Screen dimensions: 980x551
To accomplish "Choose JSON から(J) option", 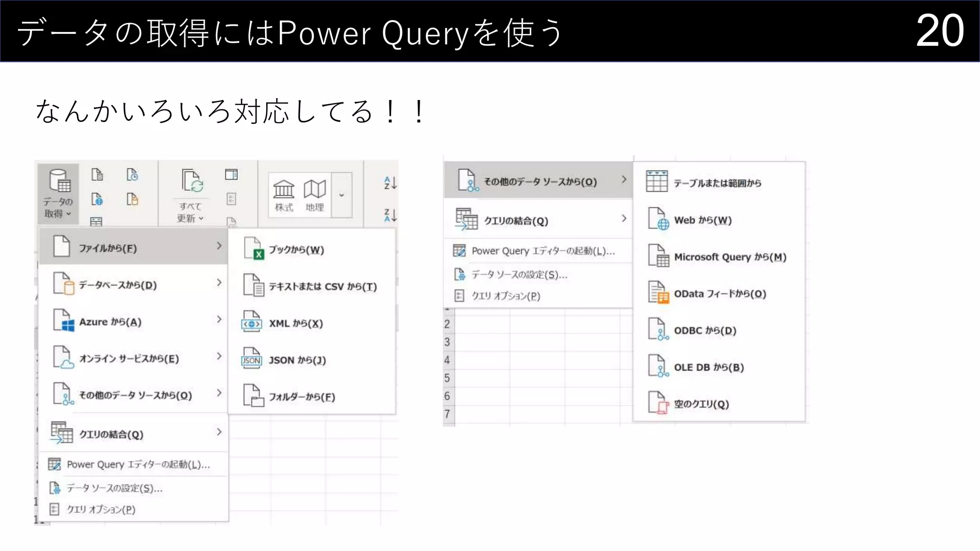I will [x=312, y=360].
